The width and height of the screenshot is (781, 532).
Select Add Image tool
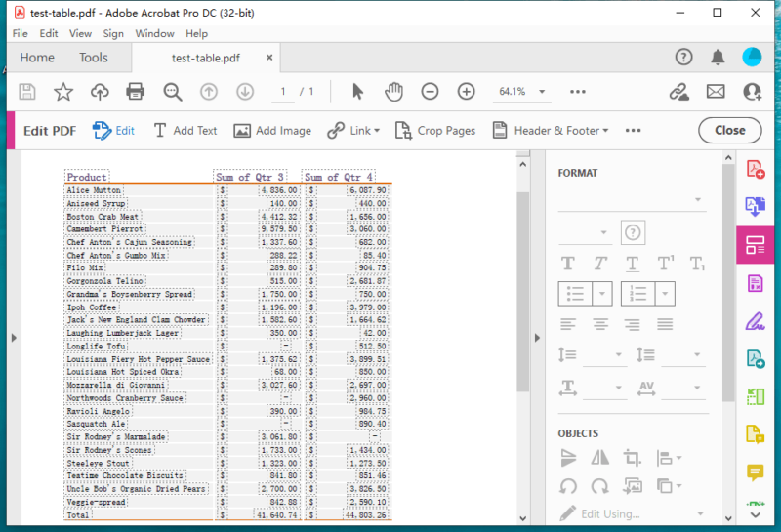[x=272, y=131]
